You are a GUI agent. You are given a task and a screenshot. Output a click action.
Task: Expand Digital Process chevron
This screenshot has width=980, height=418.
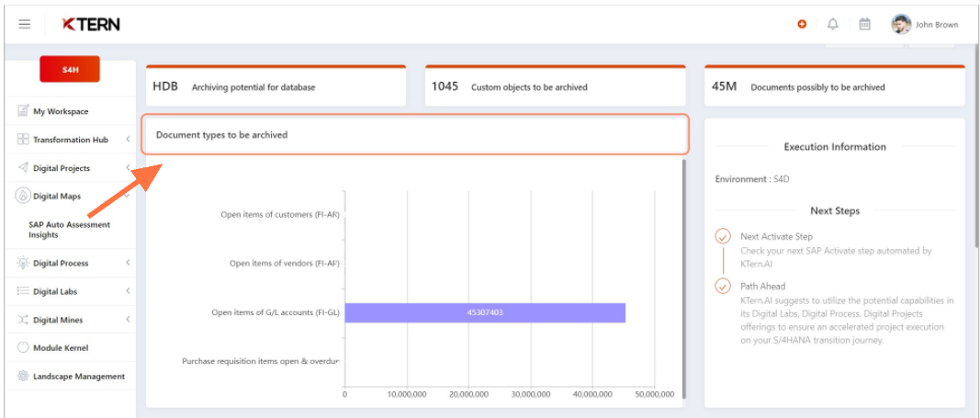coord(128,263)
